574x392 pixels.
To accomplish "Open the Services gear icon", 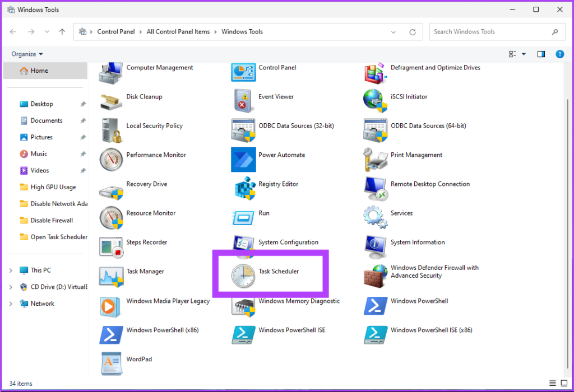I will (375, 217).
